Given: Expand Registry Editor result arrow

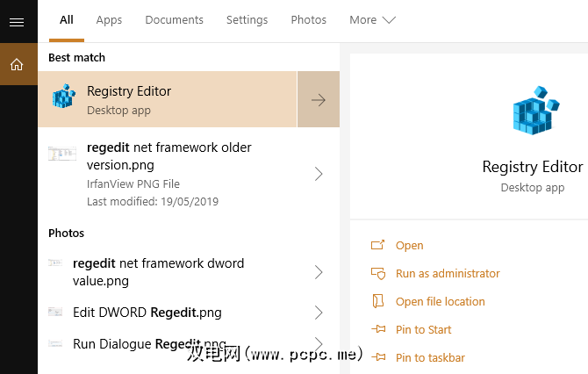Looking at the screenshot, I should [319, 99].
